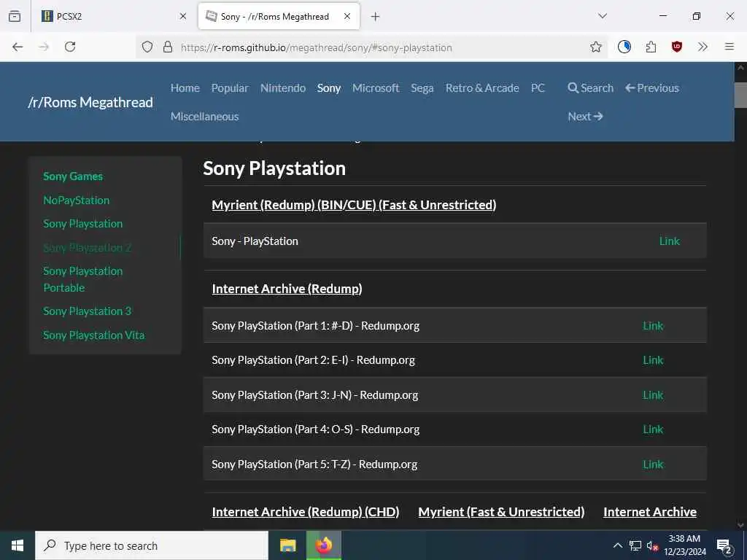Open Link for Part 1: #-D
747x560 pixels.
653,326
